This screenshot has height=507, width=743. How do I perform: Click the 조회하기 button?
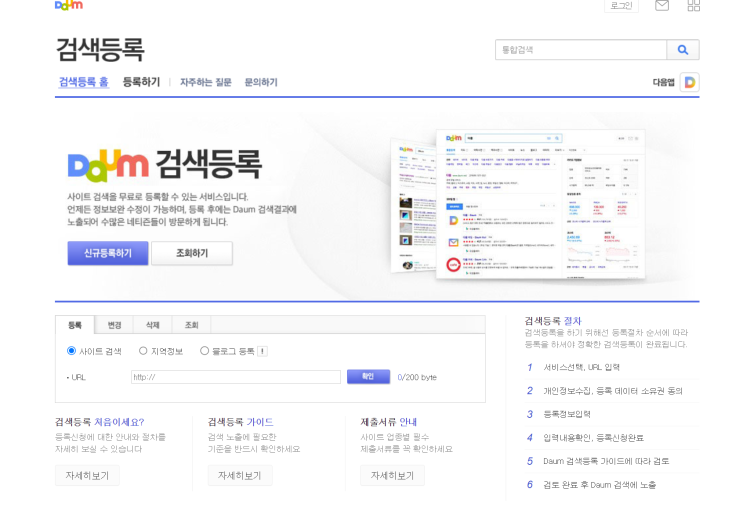click(192, 253)
